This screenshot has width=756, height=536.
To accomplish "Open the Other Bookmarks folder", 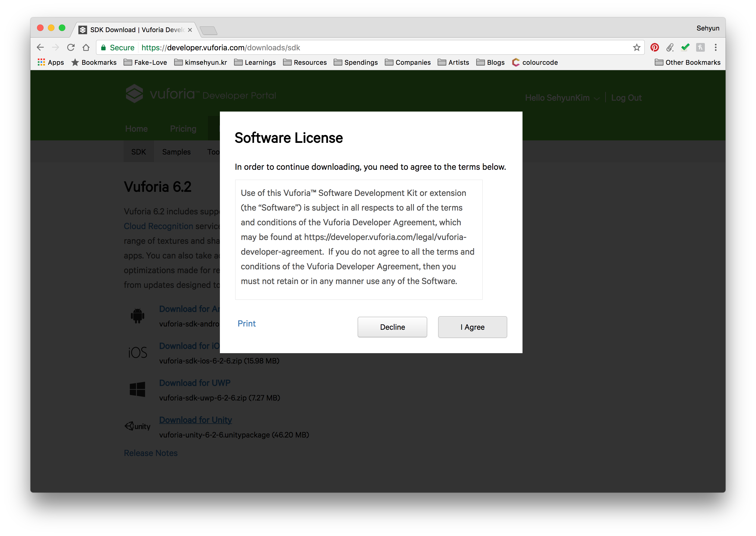I will point(688,62).
